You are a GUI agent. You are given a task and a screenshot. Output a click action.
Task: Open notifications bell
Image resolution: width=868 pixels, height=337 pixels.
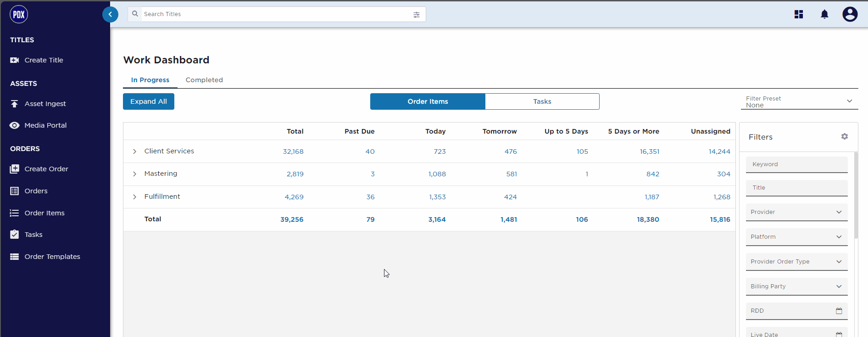point(824,14)
